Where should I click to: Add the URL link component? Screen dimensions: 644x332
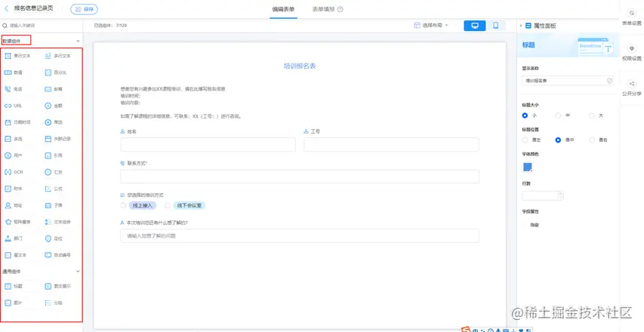pos(13,106)
